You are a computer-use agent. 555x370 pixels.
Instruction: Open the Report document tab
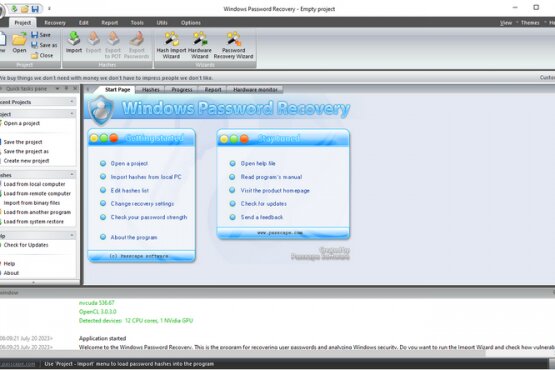[x=213, y=90]
